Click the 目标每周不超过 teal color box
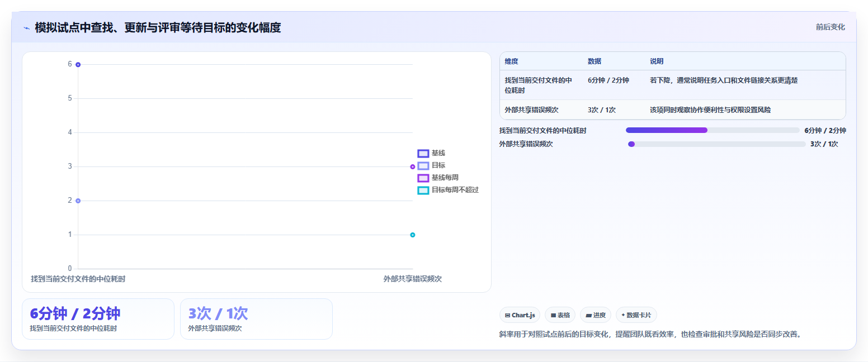Viewport: 868px width, 362px height. 423,190
